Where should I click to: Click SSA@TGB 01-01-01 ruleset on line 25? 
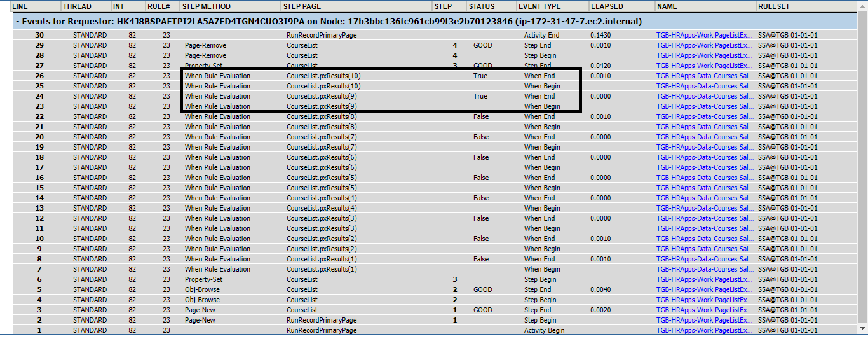(787, 86)
